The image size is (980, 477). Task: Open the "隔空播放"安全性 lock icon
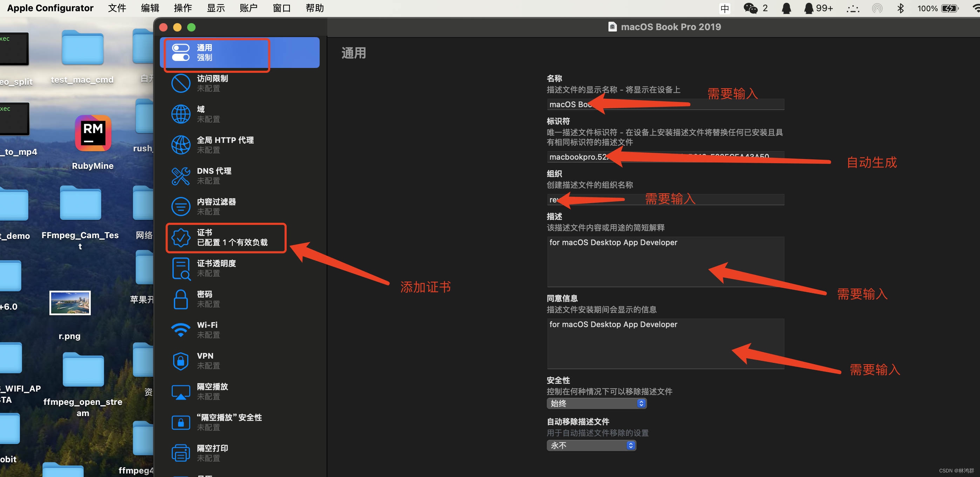point(181,423)
